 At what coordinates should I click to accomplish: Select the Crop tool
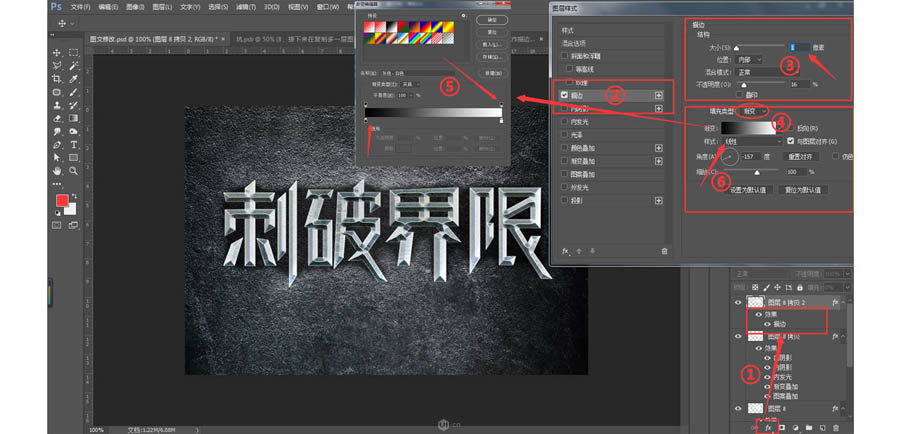tap(57, 79)
